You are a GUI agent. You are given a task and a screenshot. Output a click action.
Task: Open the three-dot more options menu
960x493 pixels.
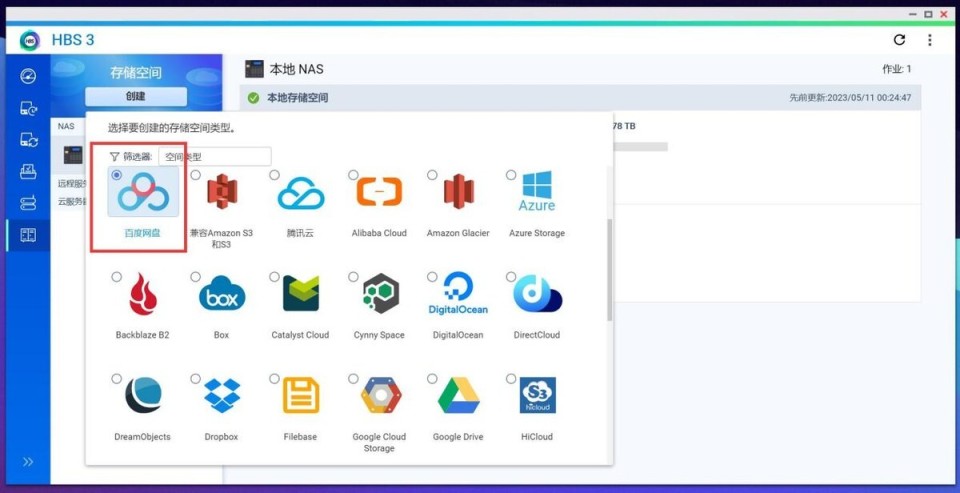click(x=929, y=40)
